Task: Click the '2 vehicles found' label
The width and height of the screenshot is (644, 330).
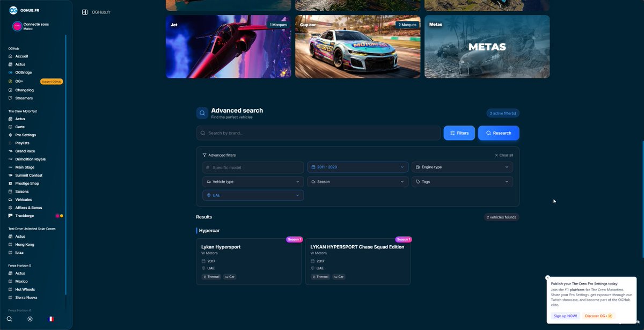Action: click(501, 217)
